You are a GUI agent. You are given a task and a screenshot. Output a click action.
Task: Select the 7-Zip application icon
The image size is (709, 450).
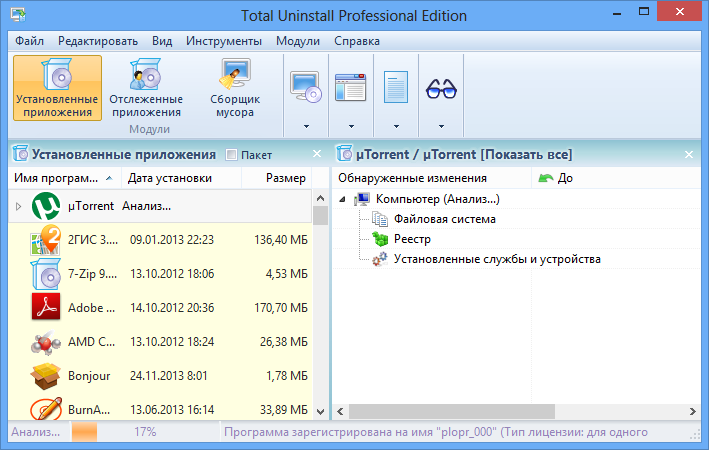coord(46,274)
